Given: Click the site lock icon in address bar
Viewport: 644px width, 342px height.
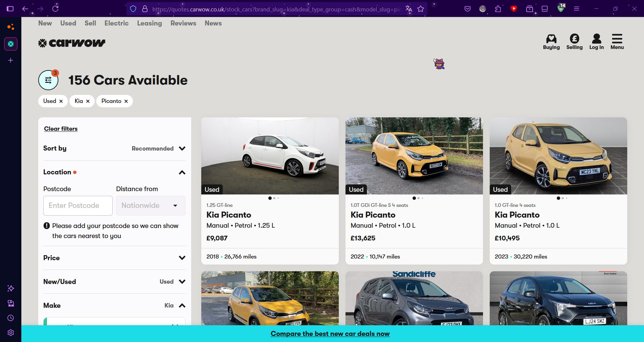Looking at the screenshot, I should pyautogui.click(x=145, y=9).
